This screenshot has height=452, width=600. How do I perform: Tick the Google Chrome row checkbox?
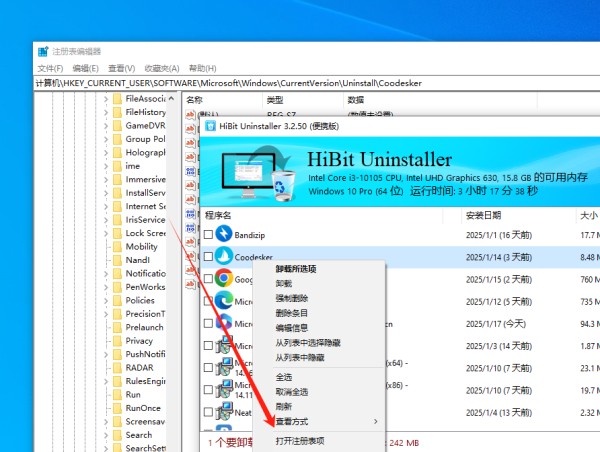[208, 279]
